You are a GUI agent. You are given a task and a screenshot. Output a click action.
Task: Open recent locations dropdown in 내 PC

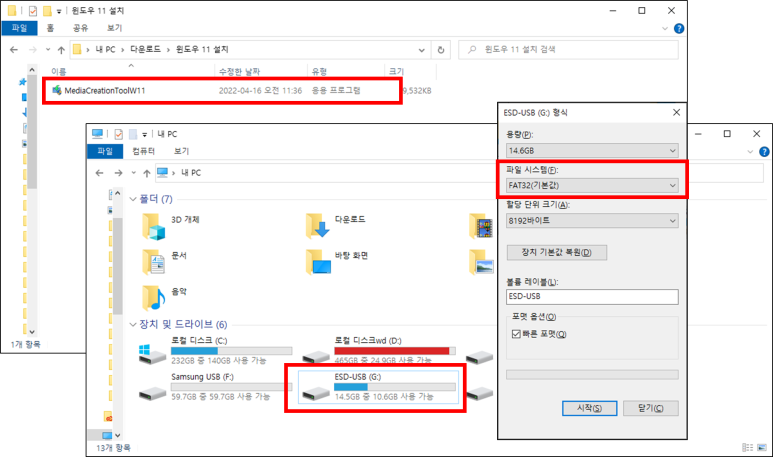(x=134, y=173)
